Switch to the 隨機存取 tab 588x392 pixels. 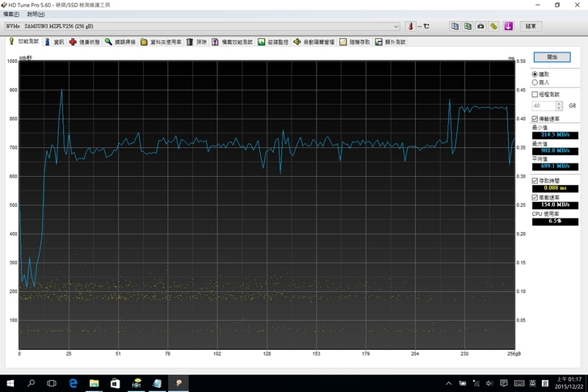[x=355, y=41]
